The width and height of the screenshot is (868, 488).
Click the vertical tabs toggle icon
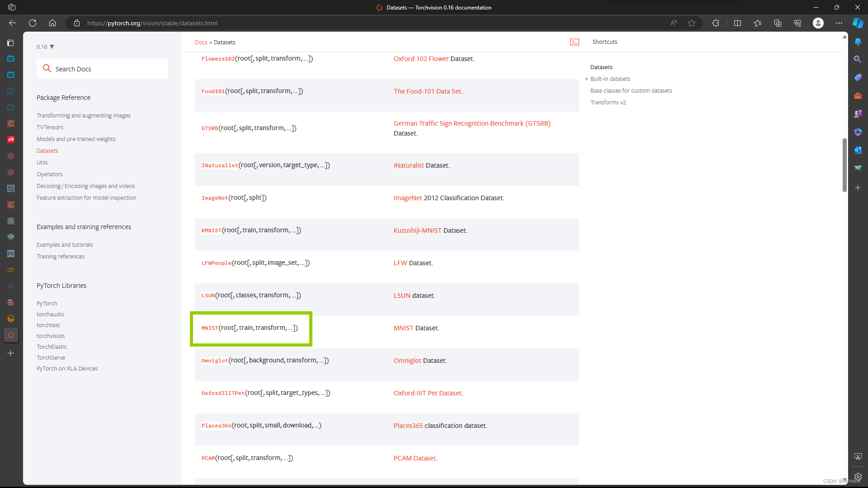pos(11,43)
